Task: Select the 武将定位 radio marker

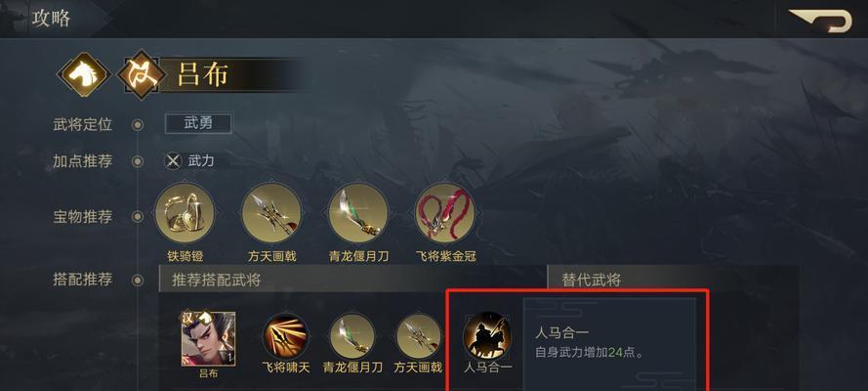Action: (x=138, y=125)
